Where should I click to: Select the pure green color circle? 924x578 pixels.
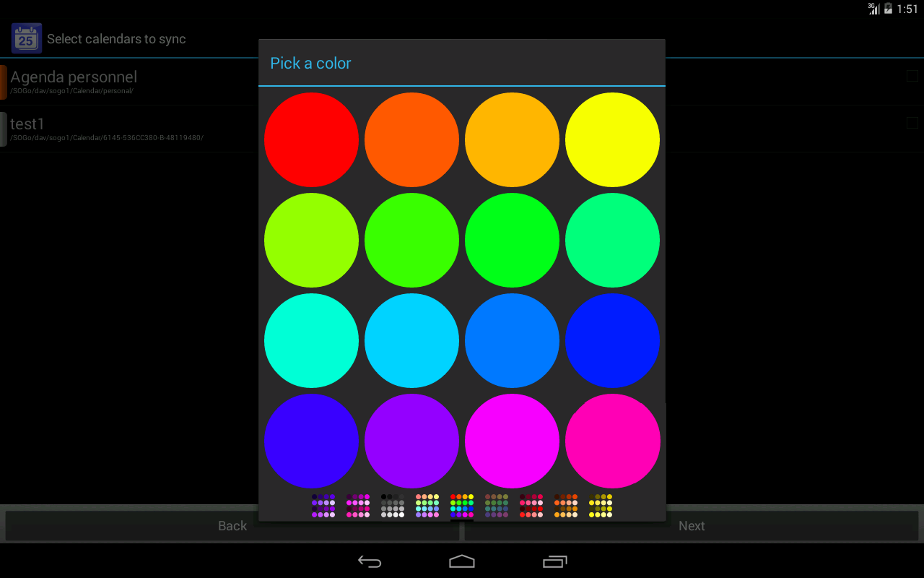click(x=512, y=240)
